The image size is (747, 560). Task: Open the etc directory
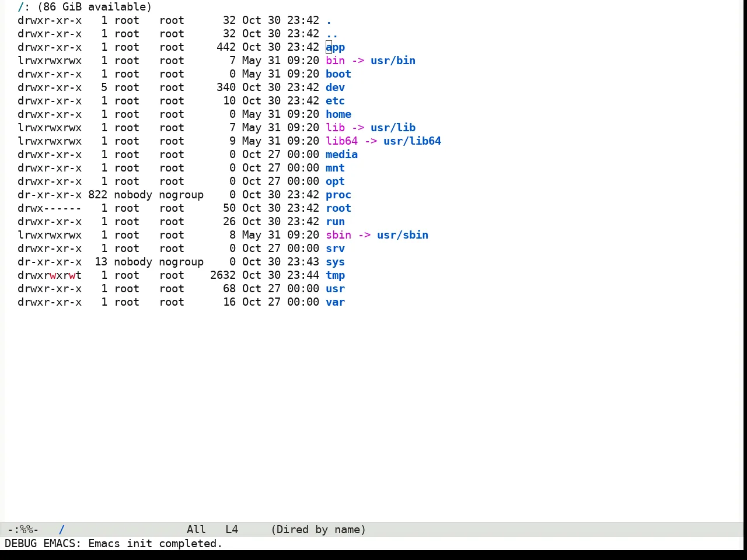tap(336, 101)
